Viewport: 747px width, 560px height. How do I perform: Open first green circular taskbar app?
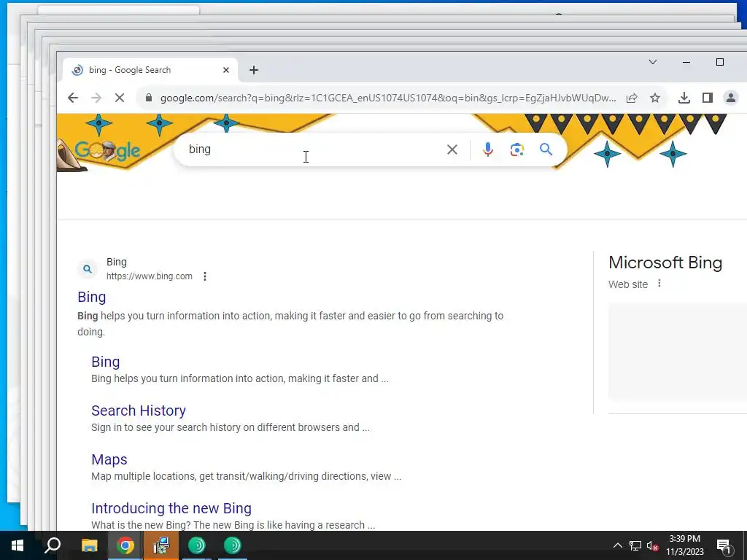tap(197, 545)
